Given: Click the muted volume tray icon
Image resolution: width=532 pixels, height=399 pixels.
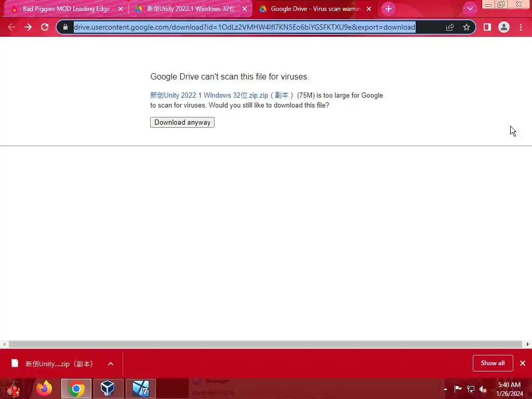Looking at the screenshot, I should click(x=483, y=389).
